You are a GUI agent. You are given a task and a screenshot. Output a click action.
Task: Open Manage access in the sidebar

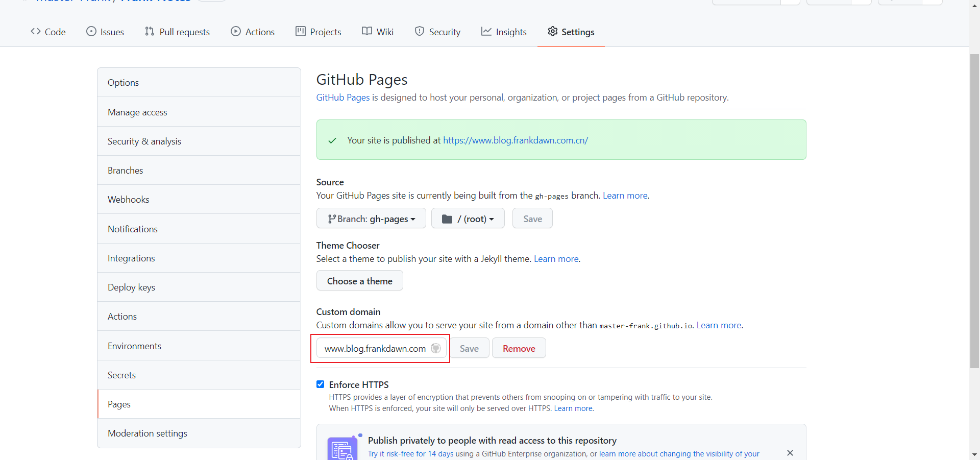pos(199,112)
